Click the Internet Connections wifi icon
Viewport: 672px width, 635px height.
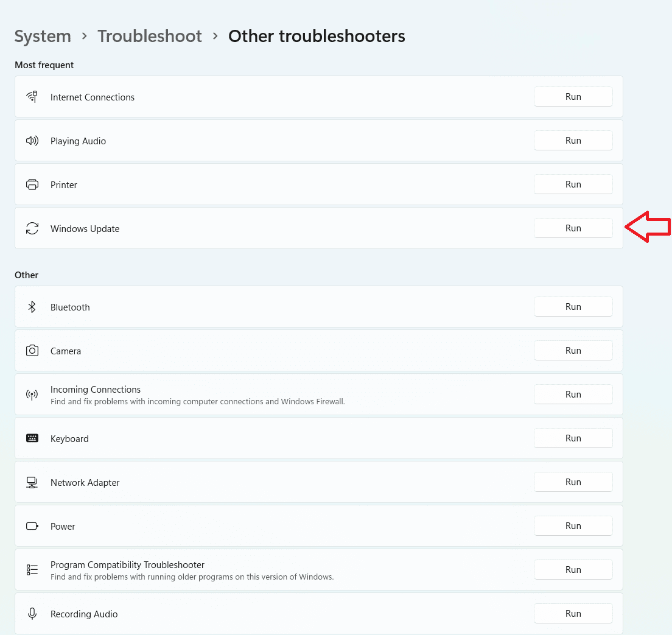point(32,97)
